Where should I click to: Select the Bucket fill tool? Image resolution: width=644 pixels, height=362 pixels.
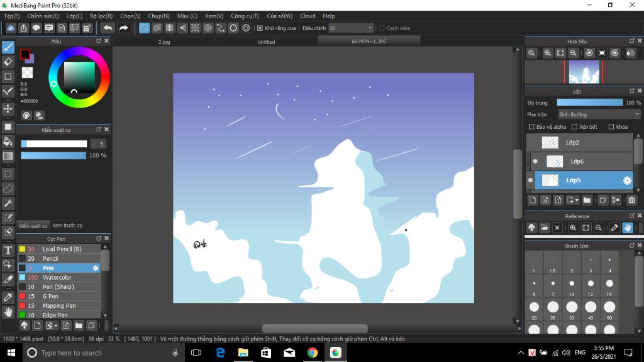click(x=8, y=141)
